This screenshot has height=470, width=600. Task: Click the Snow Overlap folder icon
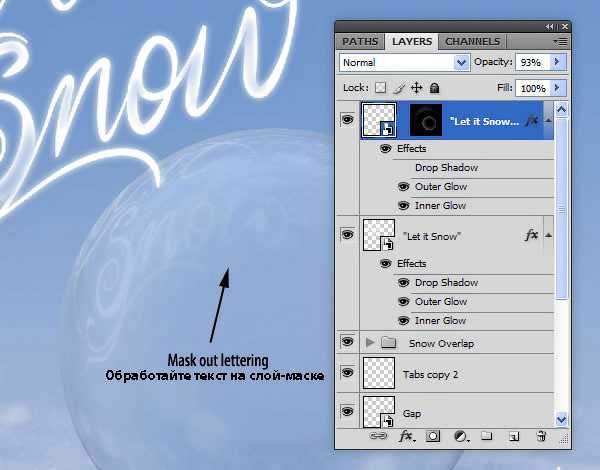point(388,342)
